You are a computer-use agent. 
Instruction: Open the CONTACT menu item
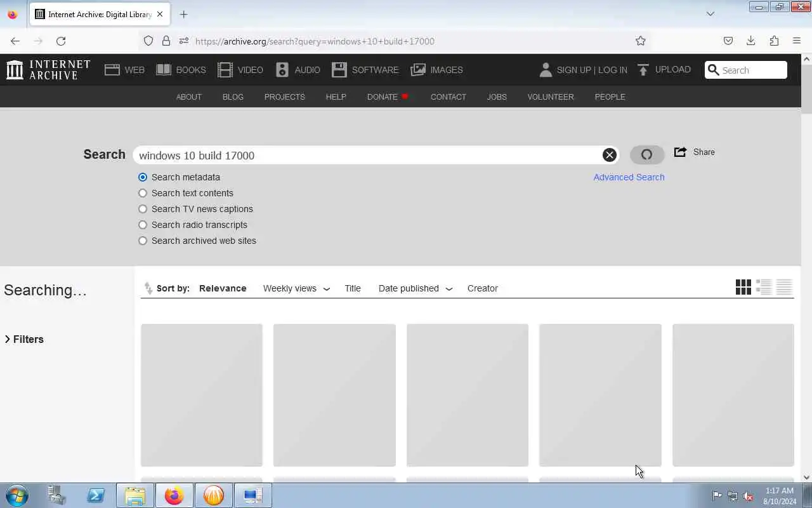[448, 97]
